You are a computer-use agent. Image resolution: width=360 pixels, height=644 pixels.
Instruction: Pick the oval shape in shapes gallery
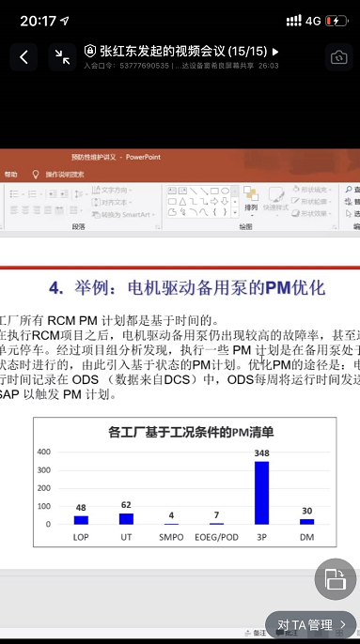pyautogui.click(x=225, y=191)
